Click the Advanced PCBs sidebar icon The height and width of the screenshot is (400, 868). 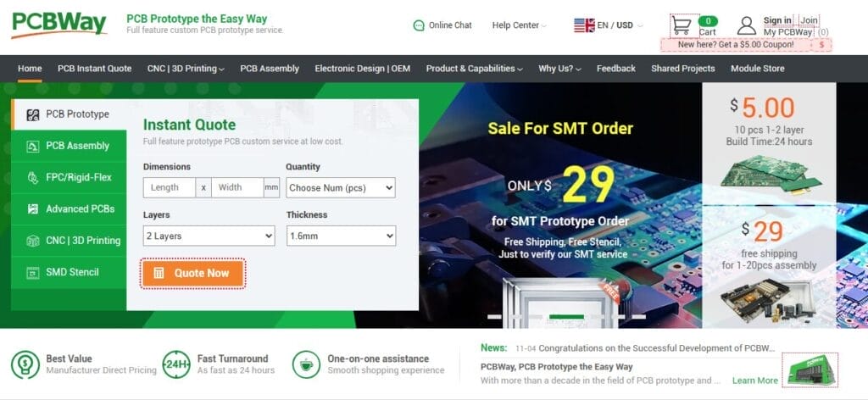(33, 209)
